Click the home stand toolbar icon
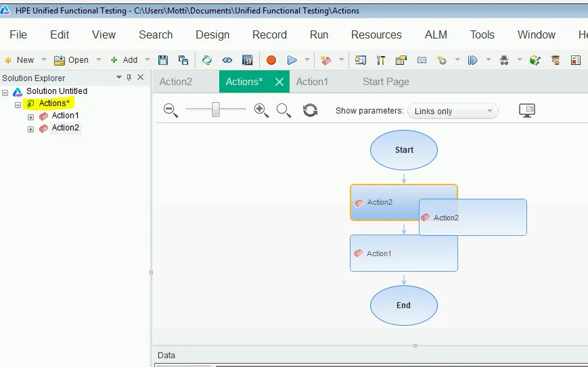Viewport: 588px width, 367px height. coord(556,60)
